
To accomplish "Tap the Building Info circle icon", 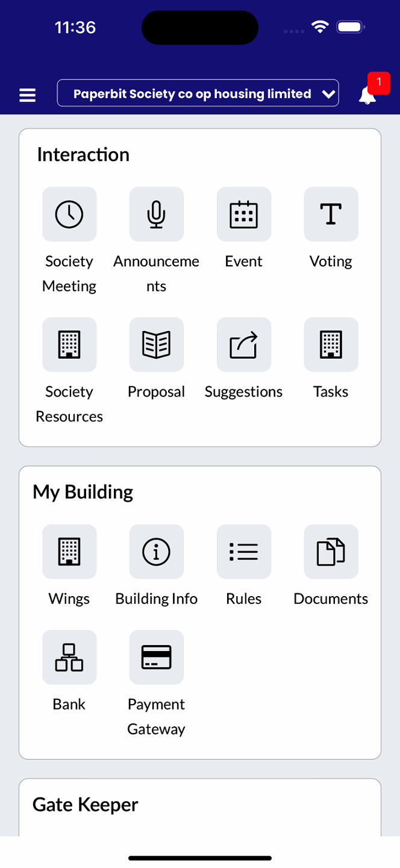I will [156, 552].
